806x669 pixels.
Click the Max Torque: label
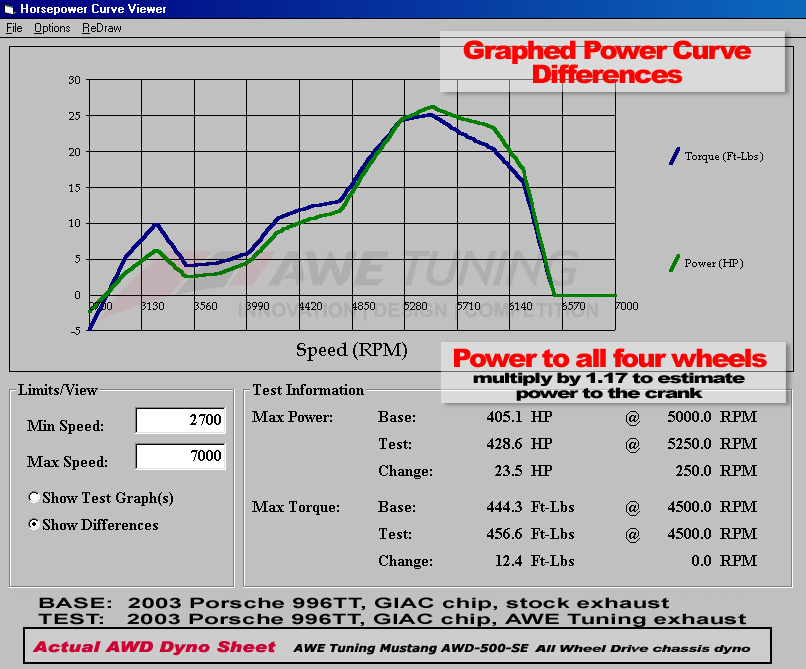296,507
